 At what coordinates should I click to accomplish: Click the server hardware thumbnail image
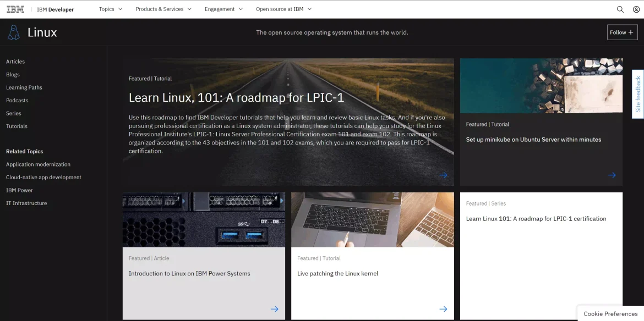click(204, 220)
